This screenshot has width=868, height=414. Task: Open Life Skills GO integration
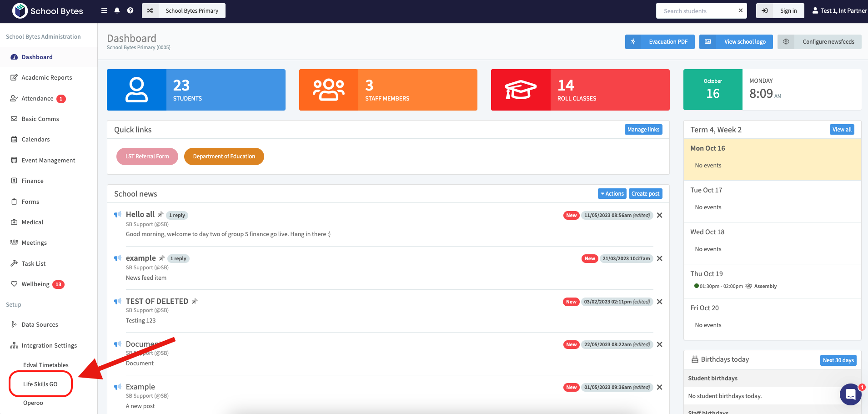[40, 384]
